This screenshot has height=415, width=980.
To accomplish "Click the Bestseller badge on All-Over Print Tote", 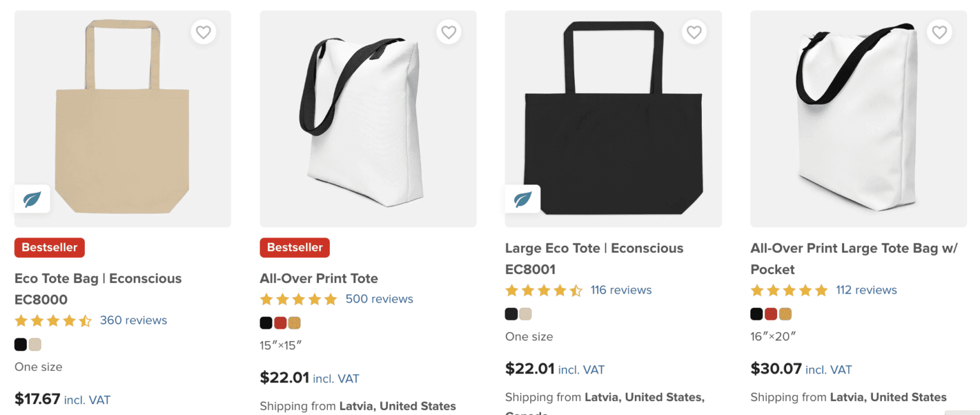I will [x=294, y=247].
